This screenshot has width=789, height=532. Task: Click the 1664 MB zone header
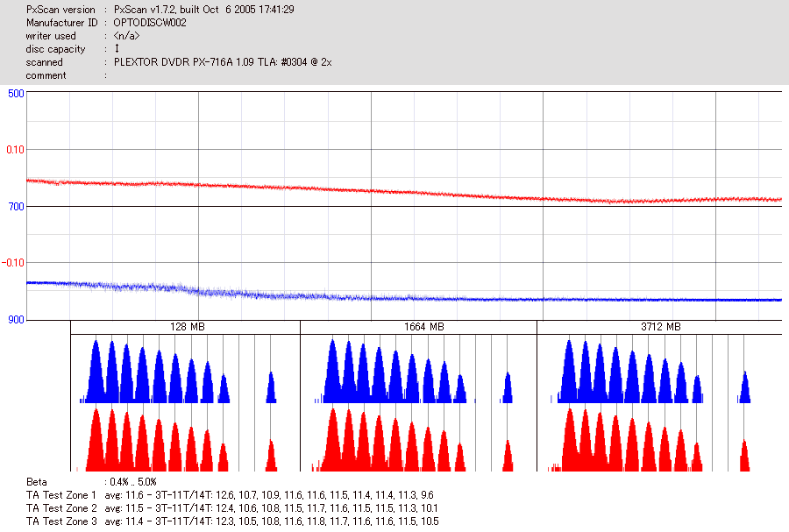coord(423,327)
